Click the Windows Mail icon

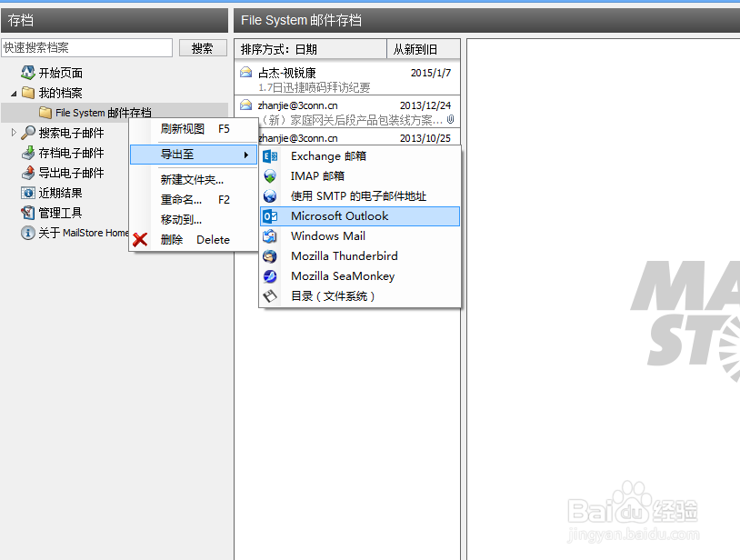pyautogui.click(x=270, y=235)
